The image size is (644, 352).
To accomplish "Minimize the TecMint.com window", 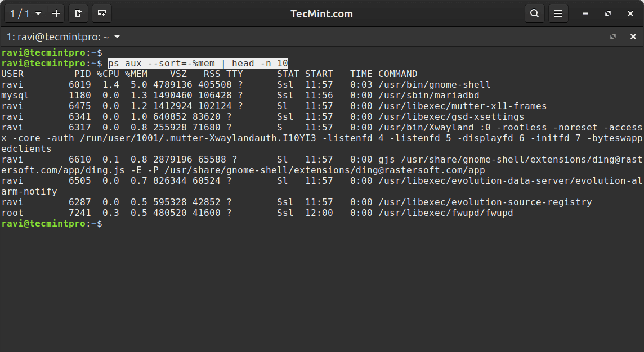I will tap(585, 13).
